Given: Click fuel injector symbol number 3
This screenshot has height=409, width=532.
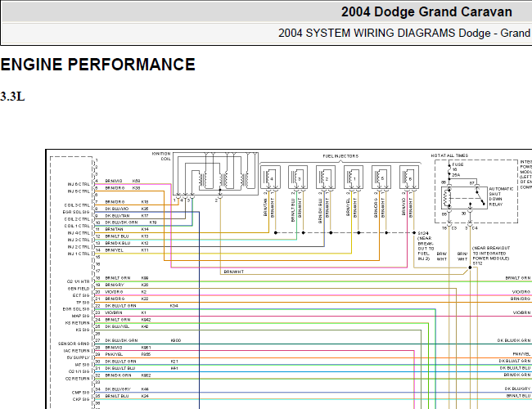Looking at the screenshot, I should 298,177.
